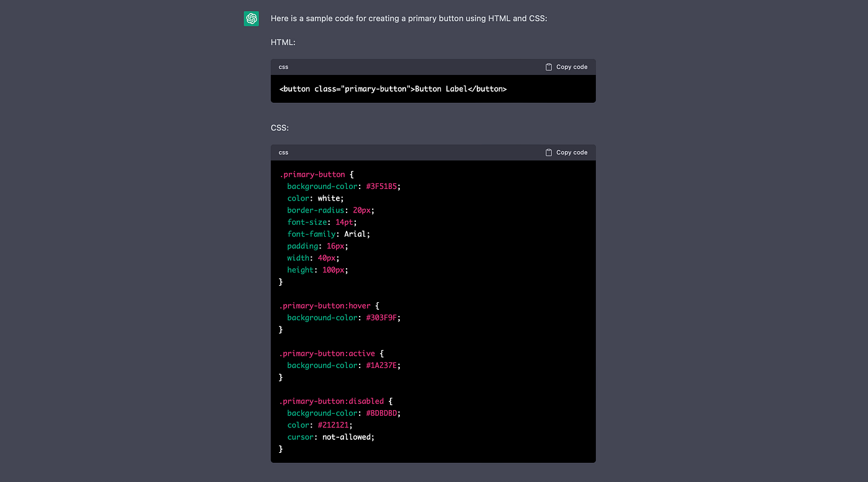Click clipboard icon in HTML code block header

tap(549, 67)
